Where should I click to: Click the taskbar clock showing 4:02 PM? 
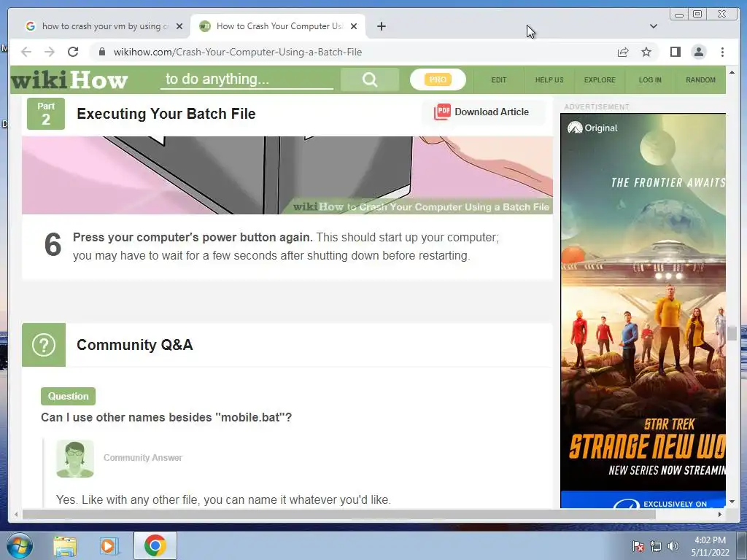coord(711,546)
